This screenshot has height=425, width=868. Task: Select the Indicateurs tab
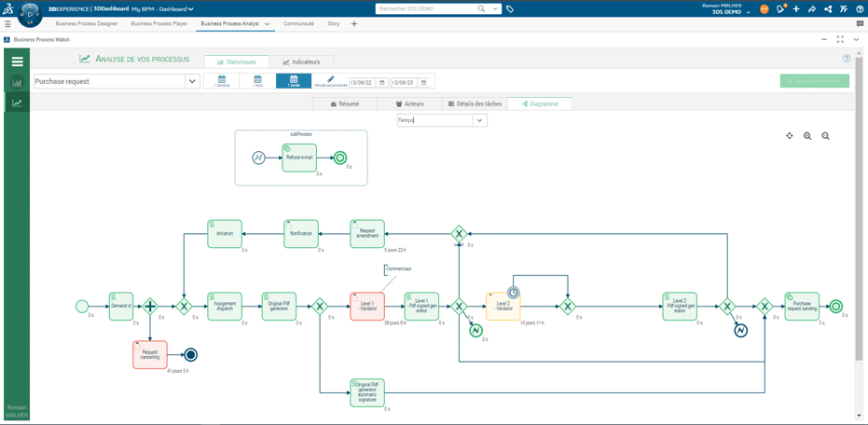point(302,62)
